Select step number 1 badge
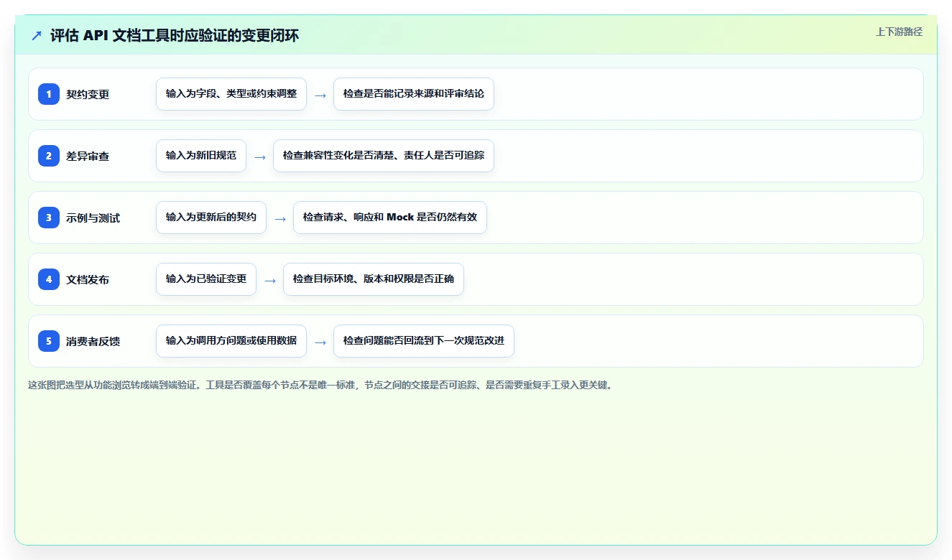The height and width of the screenshot is (560, 952). 49,94
